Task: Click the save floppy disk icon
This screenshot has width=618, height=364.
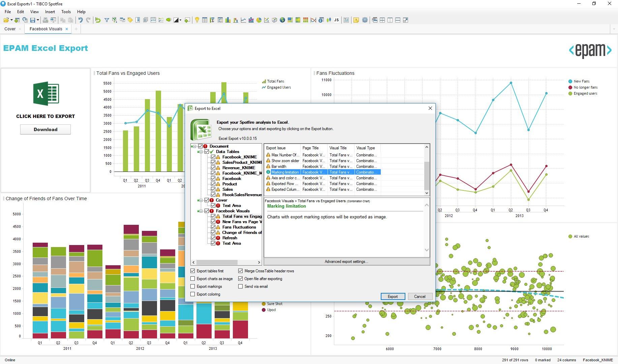Action: click(x=33, y=20)
